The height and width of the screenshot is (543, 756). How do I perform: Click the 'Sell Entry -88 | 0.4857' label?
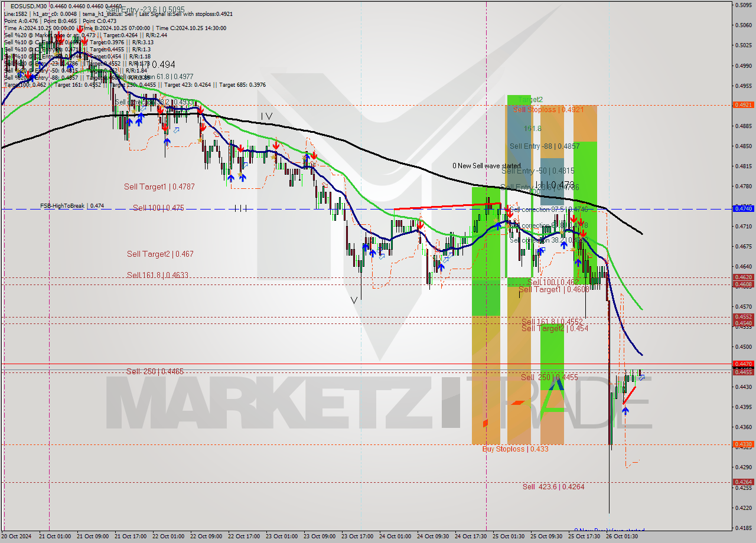point(545,146)
